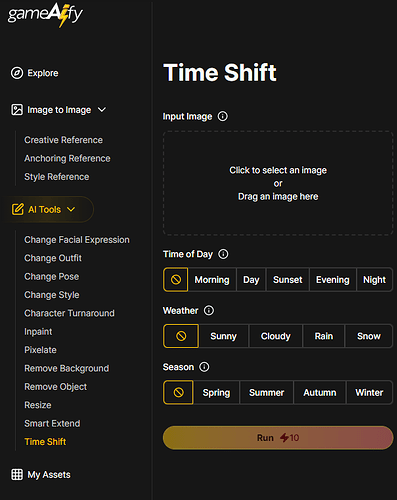This screenshot has height=500, width=397.
Task: Click the image upload drop area
Action: click(278, 183)
